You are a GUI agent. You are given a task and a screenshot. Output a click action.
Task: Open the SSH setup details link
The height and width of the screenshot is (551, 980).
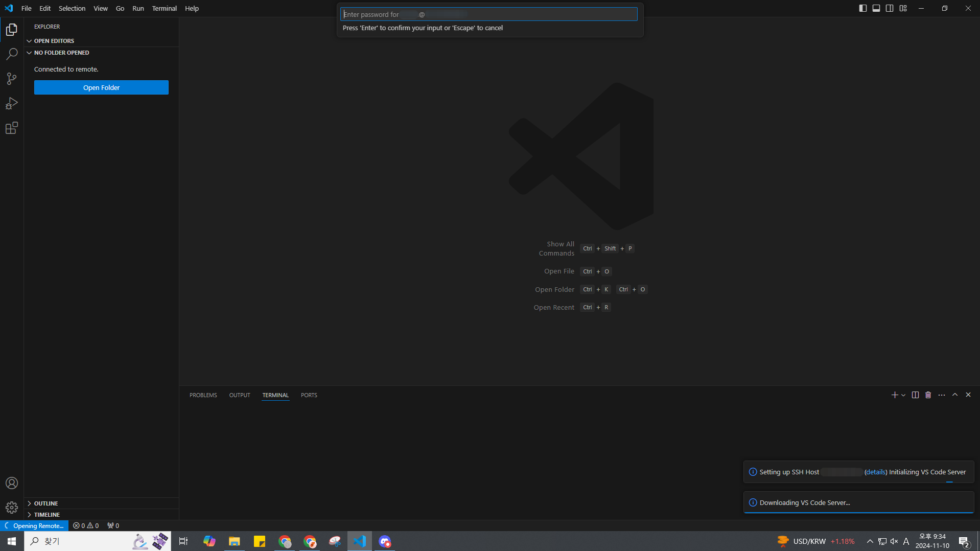[x=876, y=472]
